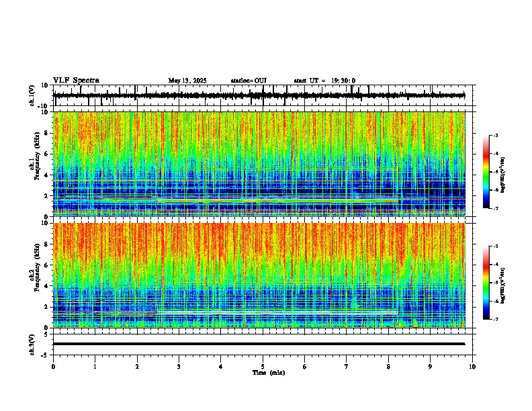532x411 pixels.
Task: Click the ch.2 colorbar log(PSD) label
Action: (x=502, y=285)
